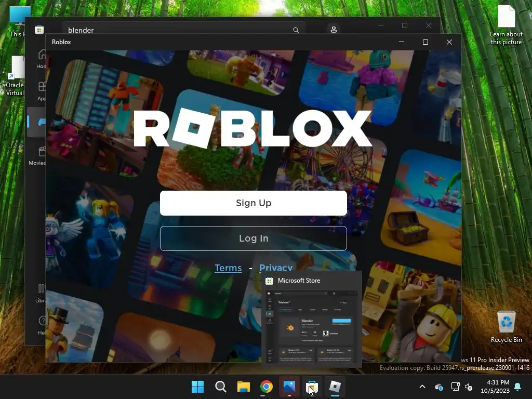This screenshot has width=532, height=399.
Task: Select the Recycle Bin desktop icon
Action: 506,327
